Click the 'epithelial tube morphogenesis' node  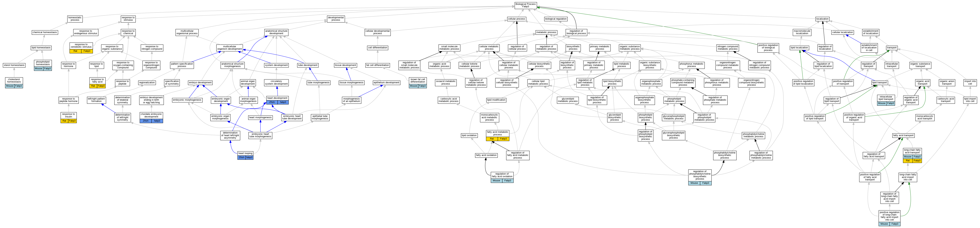click(x=320, y=117)
